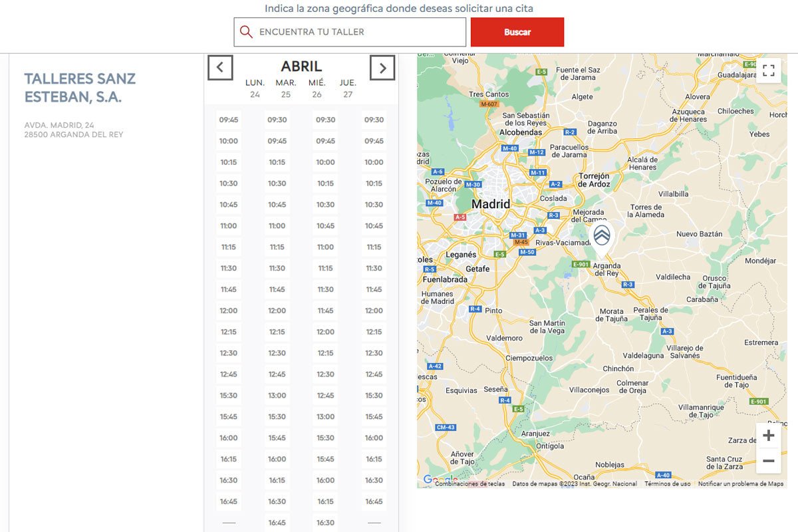The image size is (798, 532).
Task: Click the Alcobendas label on the map
Action: point(521,132)
